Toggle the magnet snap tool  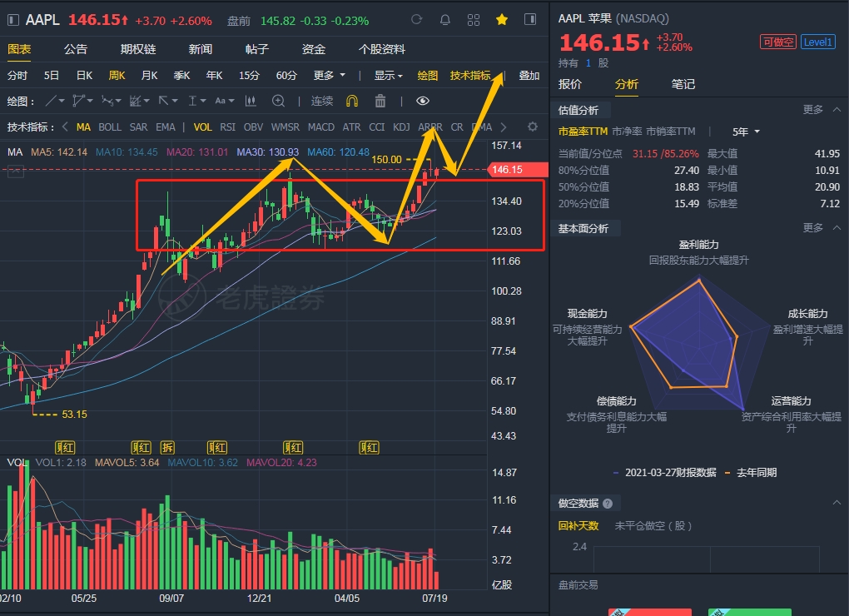(x=352, y=102)
